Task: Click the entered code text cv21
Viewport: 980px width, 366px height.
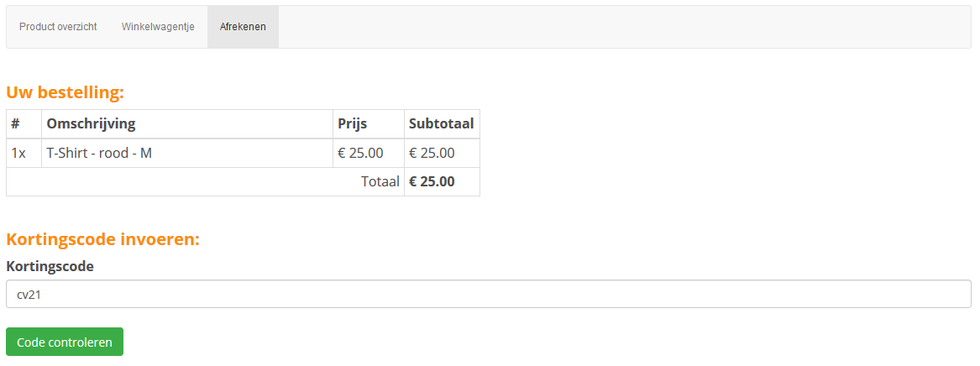Action: pos(29,295)
